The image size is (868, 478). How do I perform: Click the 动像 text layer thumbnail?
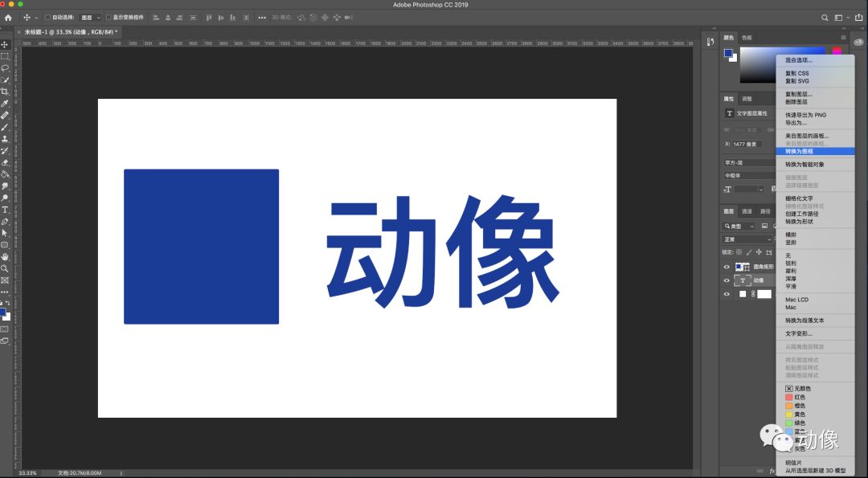[743, 280]
